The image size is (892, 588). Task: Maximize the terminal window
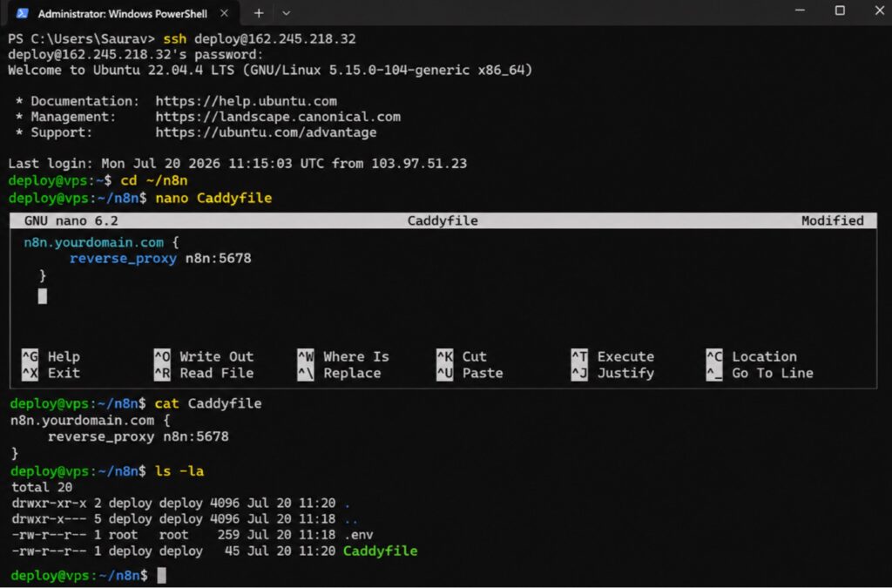click(840, 10)
